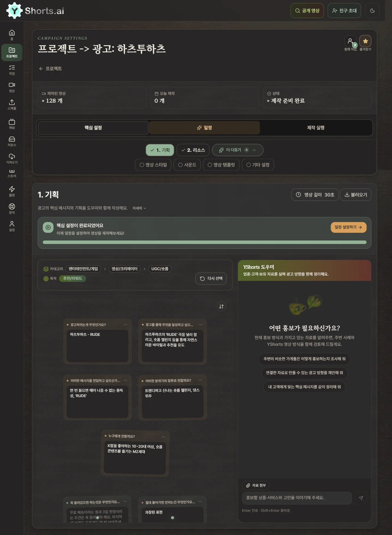Viewport: 392px width, 535px height.
Task: Open menu dots on 광고를 통해 무엇을 card
Action: pyautogui.click(x=201, y=325)
